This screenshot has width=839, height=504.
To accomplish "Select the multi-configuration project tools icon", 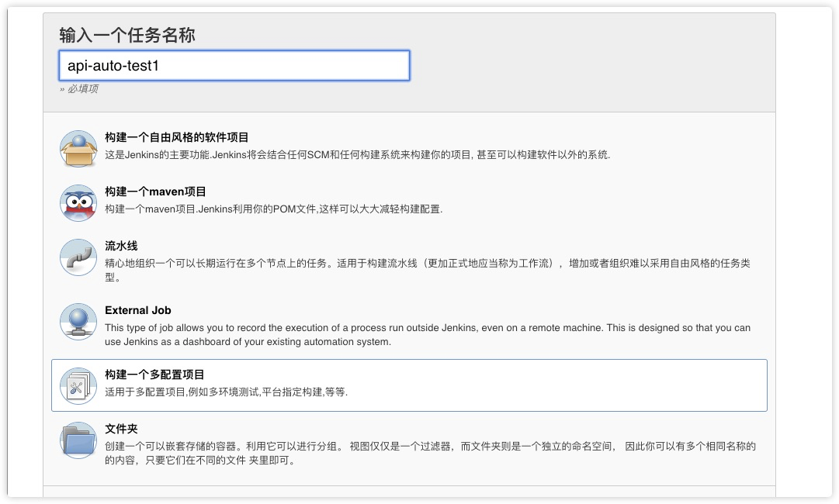I will pos(78,386).
